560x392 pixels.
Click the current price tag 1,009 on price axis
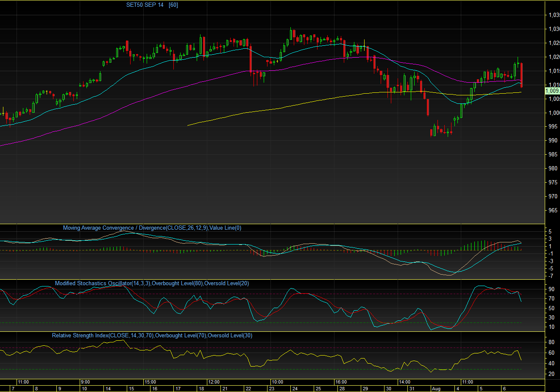tap(552, 91)
